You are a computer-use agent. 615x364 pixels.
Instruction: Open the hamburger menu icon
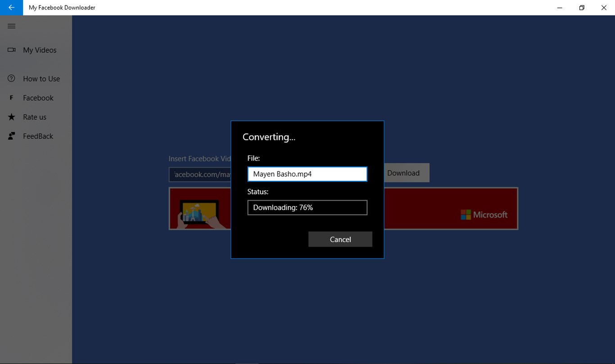point(12,26)
